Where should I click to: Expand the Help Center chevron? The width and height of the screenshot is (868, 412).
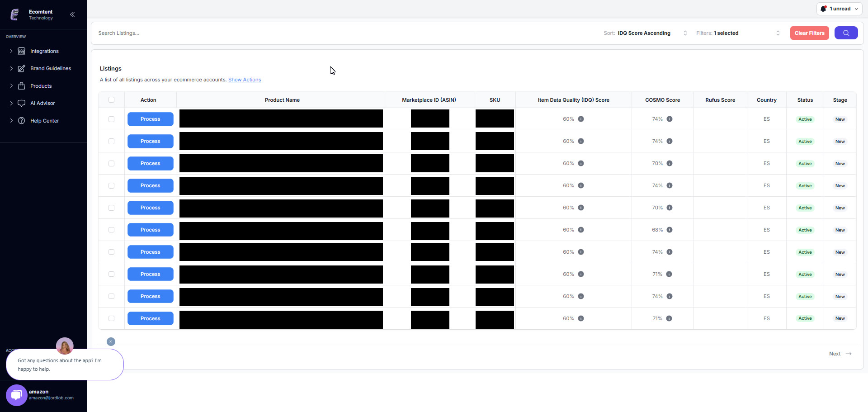click(x=11, y=121)
